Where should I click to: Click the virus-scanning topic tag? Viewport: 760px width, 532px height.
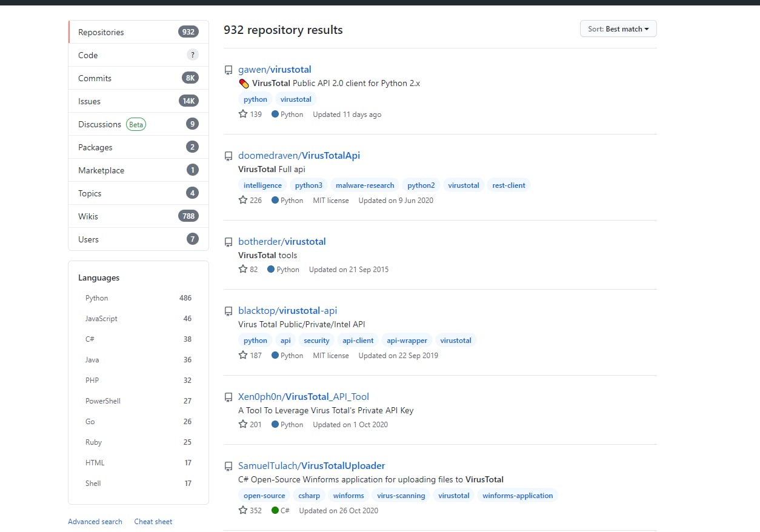tap(401, 496)
